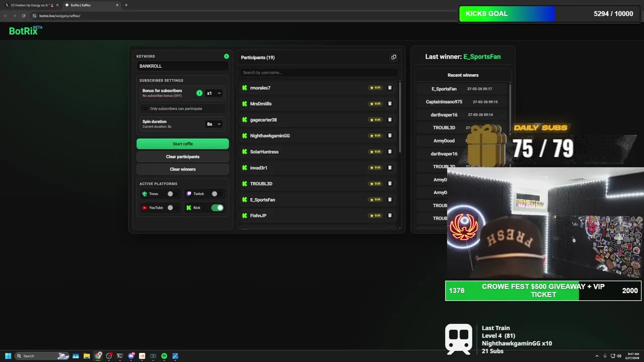Delete SolarHuntress entry

point(389,151)
